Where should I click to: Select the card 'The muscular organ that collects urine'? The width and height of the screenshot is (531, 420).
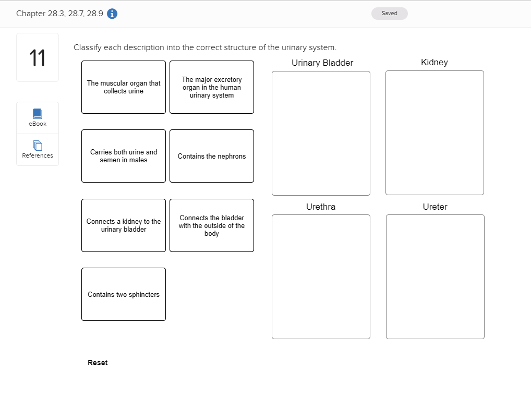tap(123, 87)
